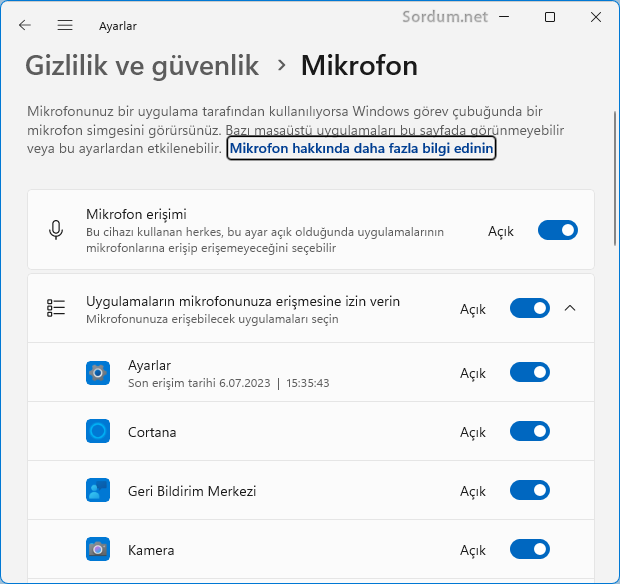Minimize the Ayarlar window
620x584 pixels.
click(504, 17)
